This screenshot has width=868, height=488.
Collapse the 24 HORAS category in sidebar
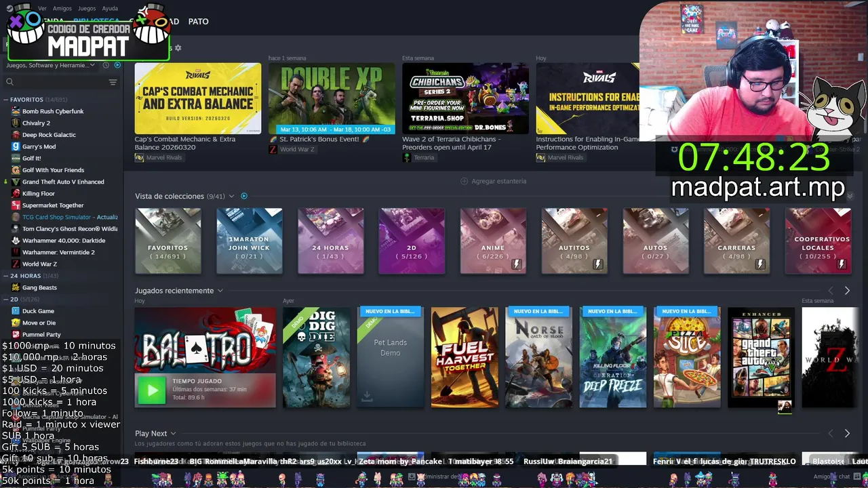coord(5,276)
